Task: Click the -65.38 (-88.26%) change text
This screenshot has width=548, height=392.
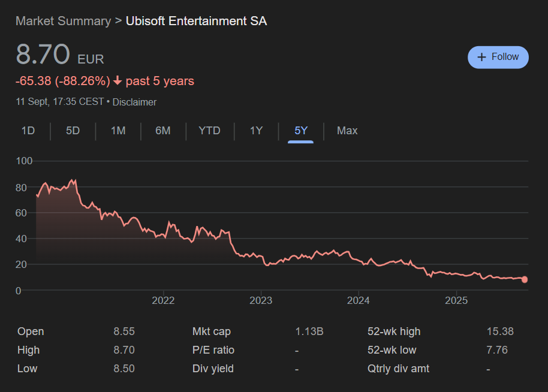Action: (63, 81)
